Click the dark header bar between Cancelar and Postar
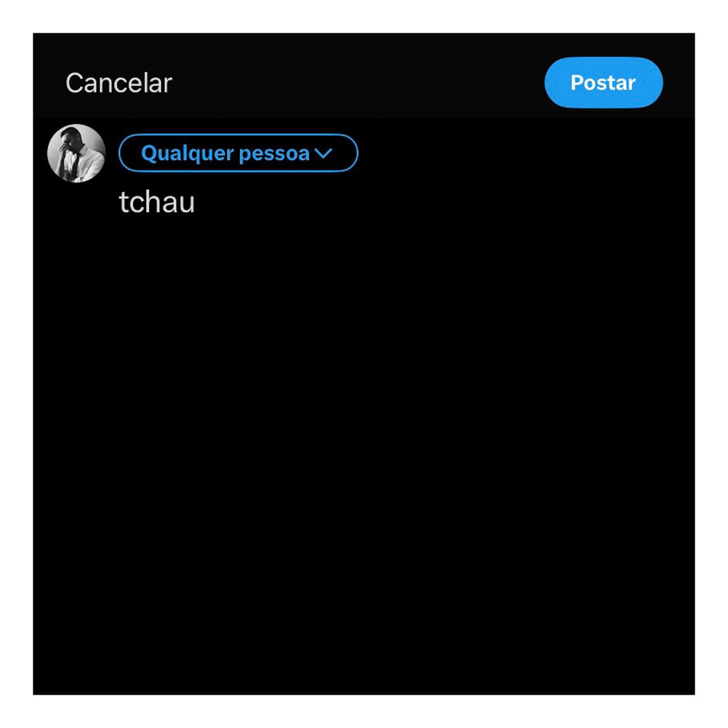This screenshot has width=728, height=728. coord(358,82)
